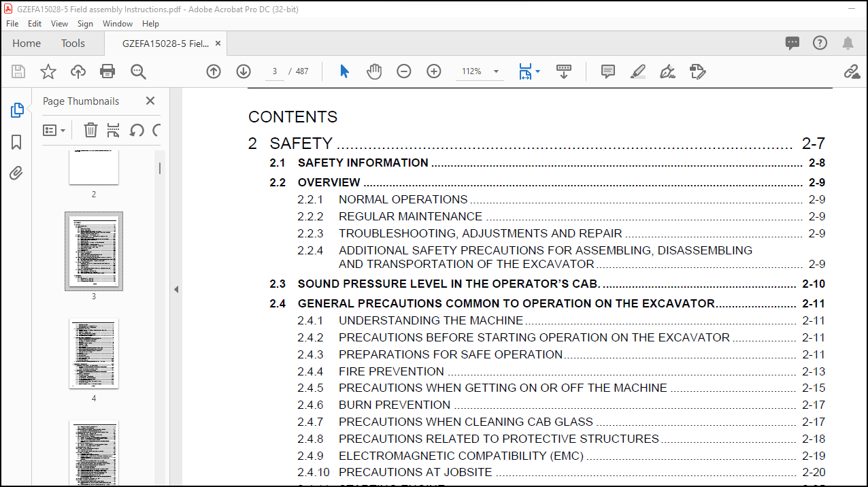Upload the file to cloud storage
Viewport: 868px width, 487px height.
[78, 71]
